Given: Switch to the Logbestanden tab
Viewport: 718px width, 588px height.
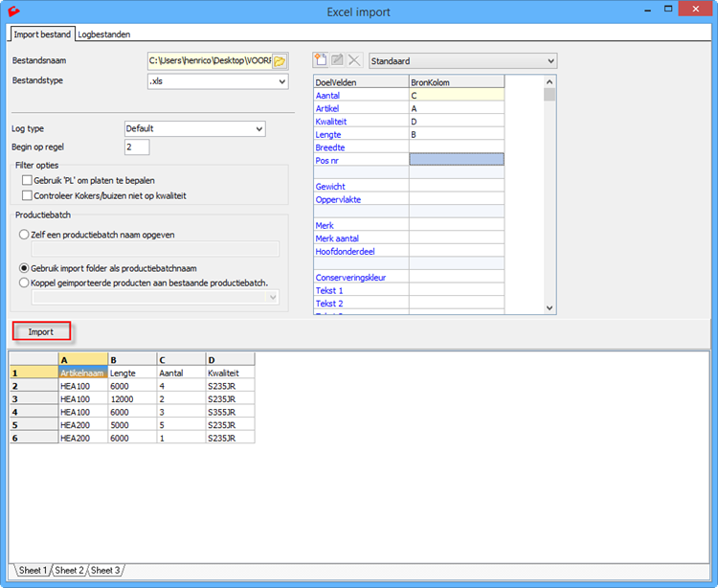Looking at the screenshot, I should (x=104, y=34).
